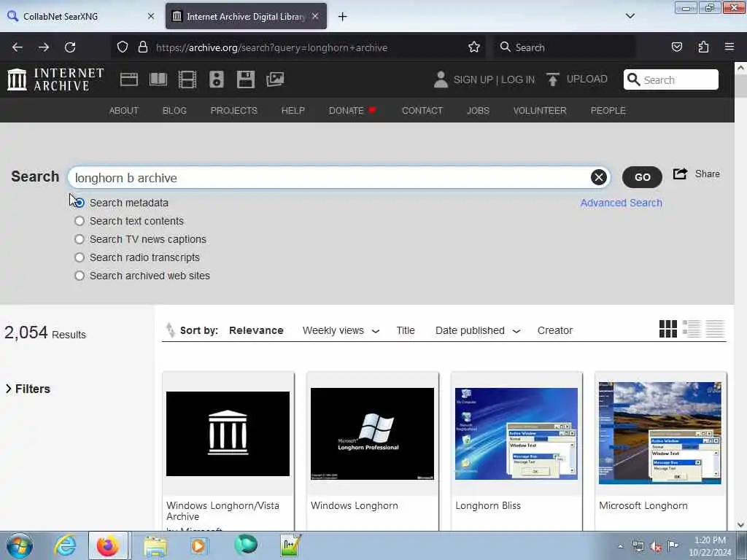
Task: Open the DONATE menu item
Action: tap(352, 111)
